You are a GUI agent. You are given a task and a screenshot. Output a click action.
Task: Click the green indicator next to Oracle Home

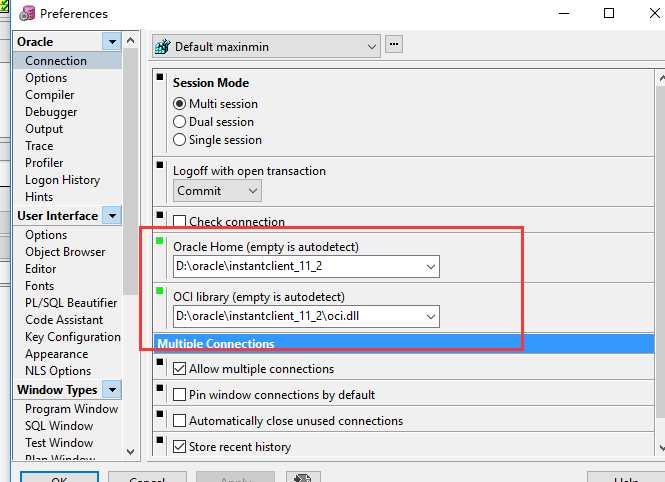[159, 241]
